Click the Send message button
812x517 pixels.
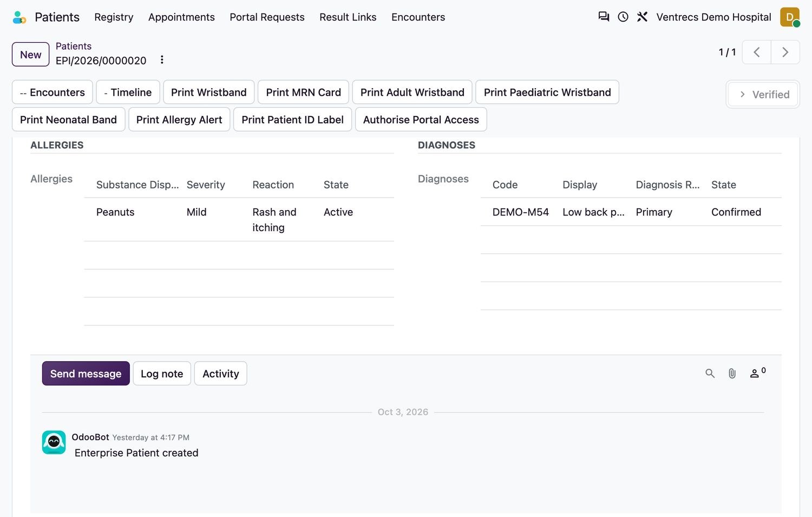(x=86, y=374)
